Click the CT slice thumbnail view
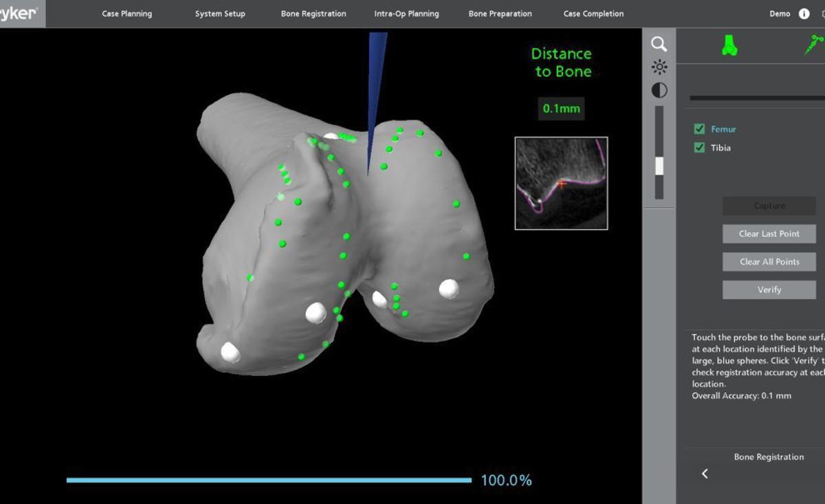Screen dimensions: 825x504 coord(561,183)
